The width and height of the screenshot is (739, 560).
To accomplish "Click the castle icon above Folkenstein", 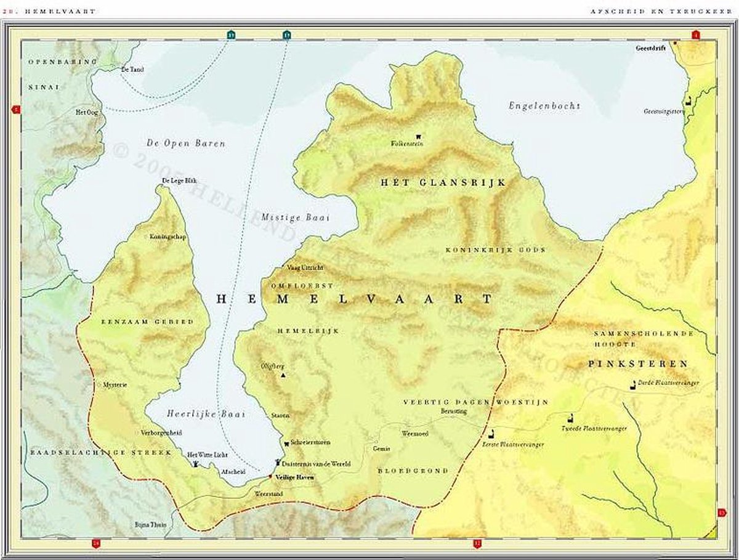I will tap(419, 136).
